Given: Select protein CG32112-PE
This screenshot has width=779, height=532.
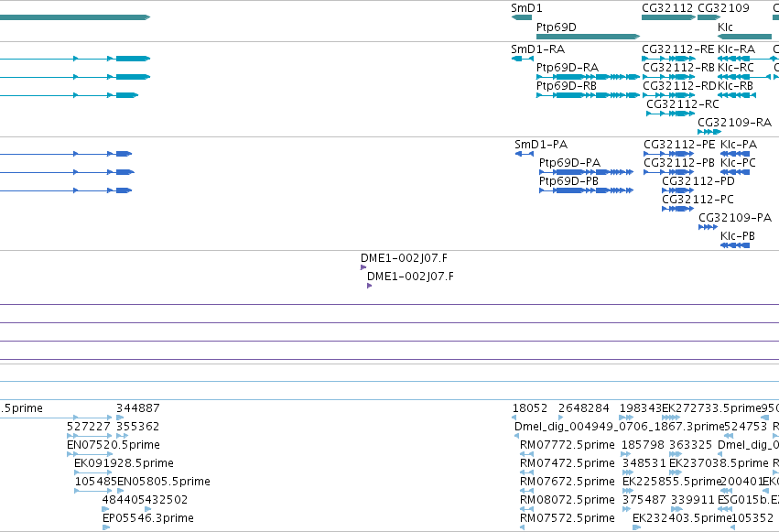Looking at the screenshot, I should click(x=669, y=154).
